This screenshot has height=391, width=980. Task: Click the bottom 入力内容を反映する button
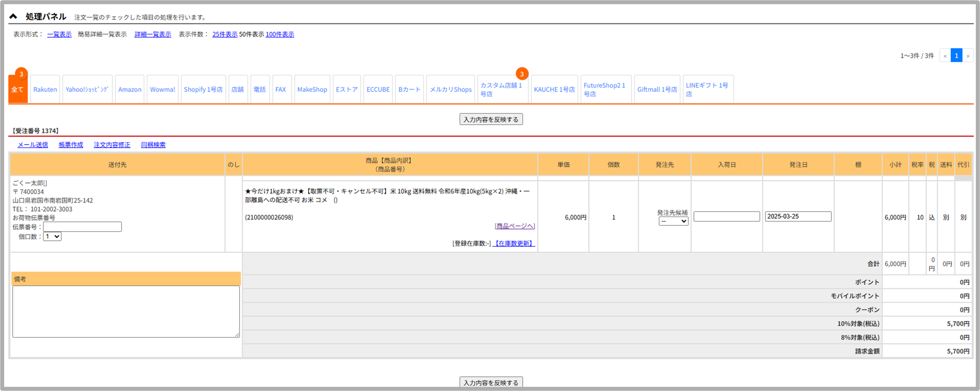(491, 382)
